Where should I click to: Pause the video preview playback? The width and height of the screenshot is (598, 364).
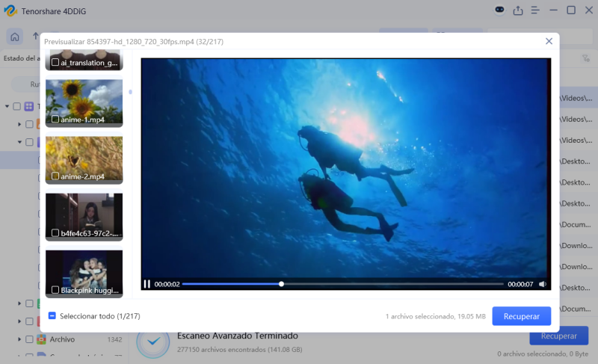point(147,284)
